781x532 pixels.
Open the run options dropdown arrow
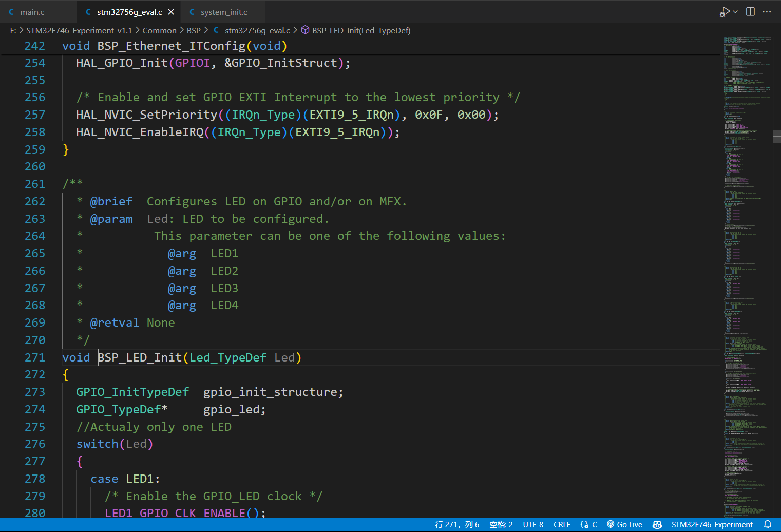(x=736, y=12)
